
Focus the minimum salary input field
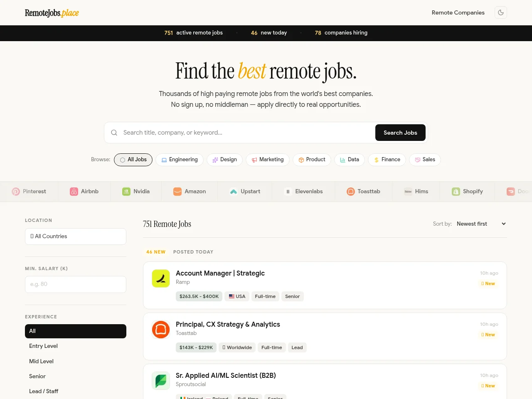coord(76,284)
